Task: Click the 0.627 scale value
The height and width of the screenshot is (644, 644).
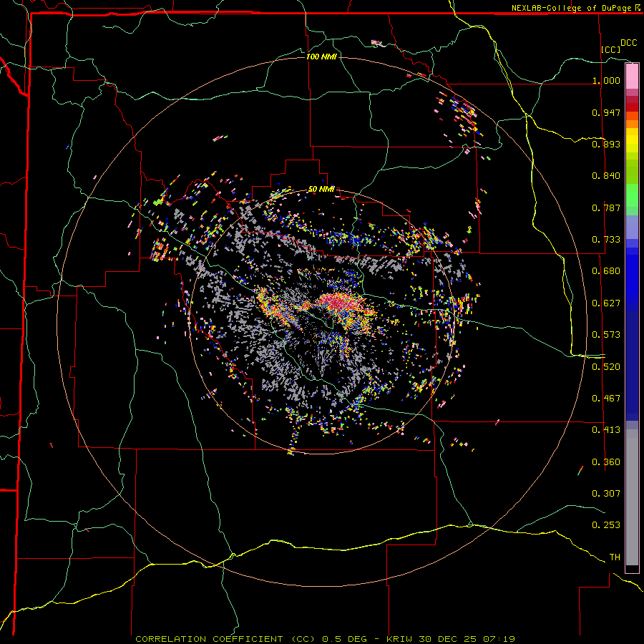Action: 606,303
